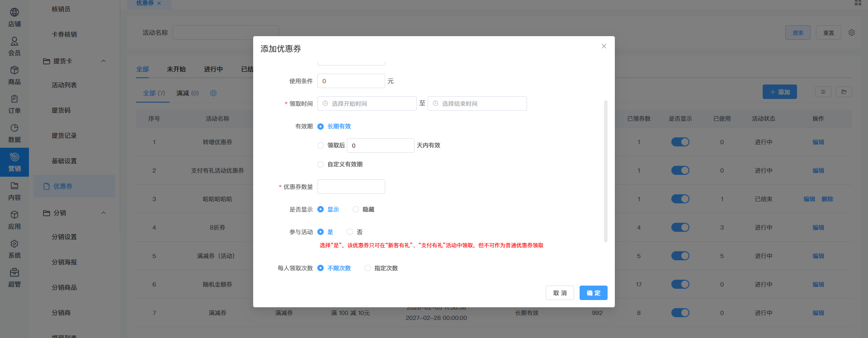Close the 添加优惠券 dialog
868x338 pixels.
604,46
